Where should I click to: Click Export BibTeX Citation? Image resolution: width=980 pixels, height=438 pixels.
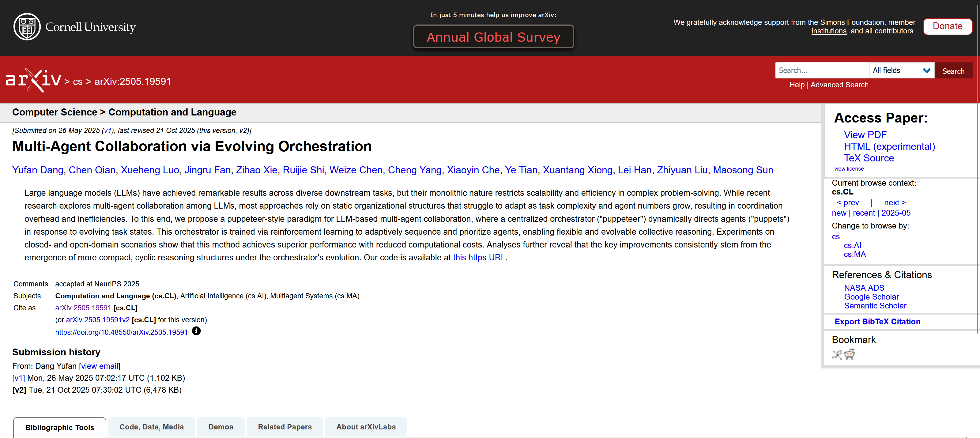point(877,322)
